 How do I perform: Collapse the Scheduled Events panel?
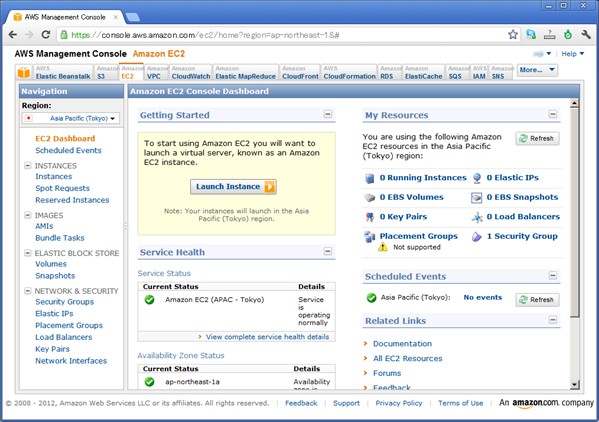click(x=552, y=275)
